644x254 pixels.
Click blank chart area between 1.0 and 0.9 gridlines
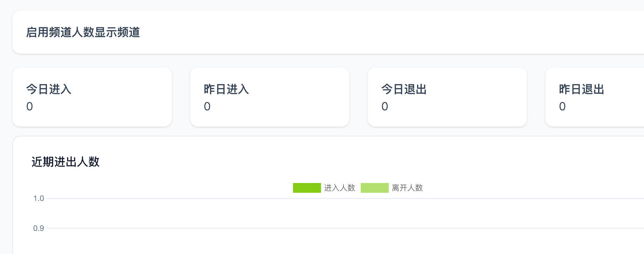coord(326,213)
